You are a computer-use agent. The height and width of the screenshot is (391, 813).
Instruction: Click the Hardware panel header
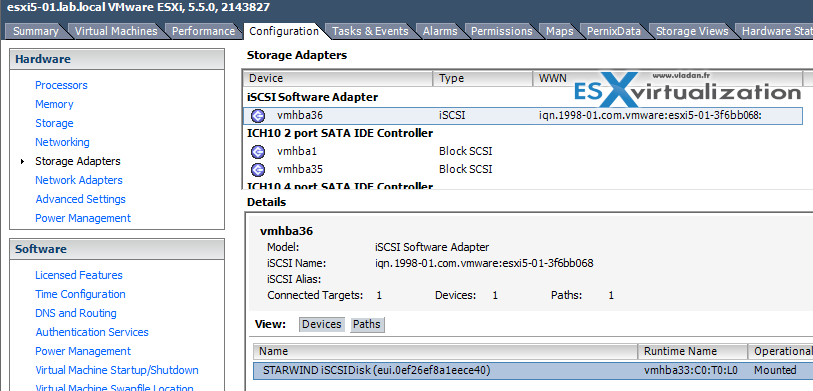pos(117,60)
